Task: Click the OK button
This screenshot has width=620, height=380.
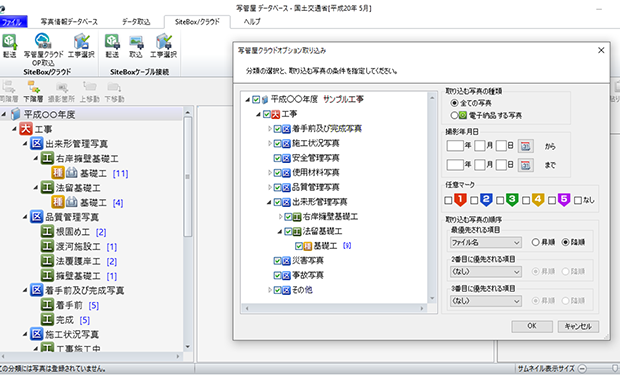Action: pos(532,326)
